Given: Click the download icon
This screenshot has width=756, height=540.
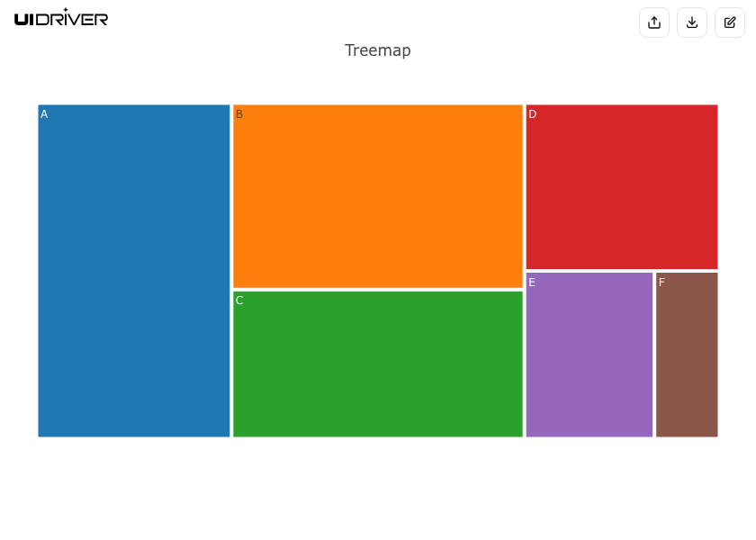Looking at the screenshot, I should (x=692, y=22).
